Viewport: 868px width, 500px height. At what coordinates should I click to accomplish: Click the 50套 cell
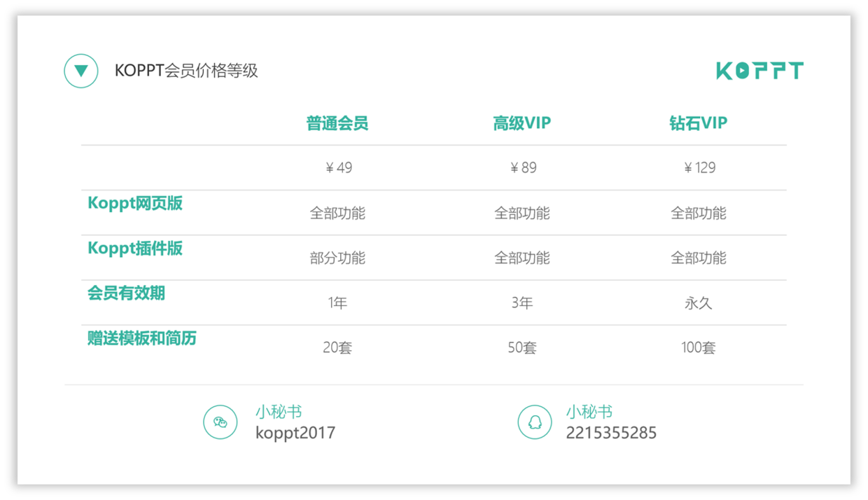click(x=522, y=348)
